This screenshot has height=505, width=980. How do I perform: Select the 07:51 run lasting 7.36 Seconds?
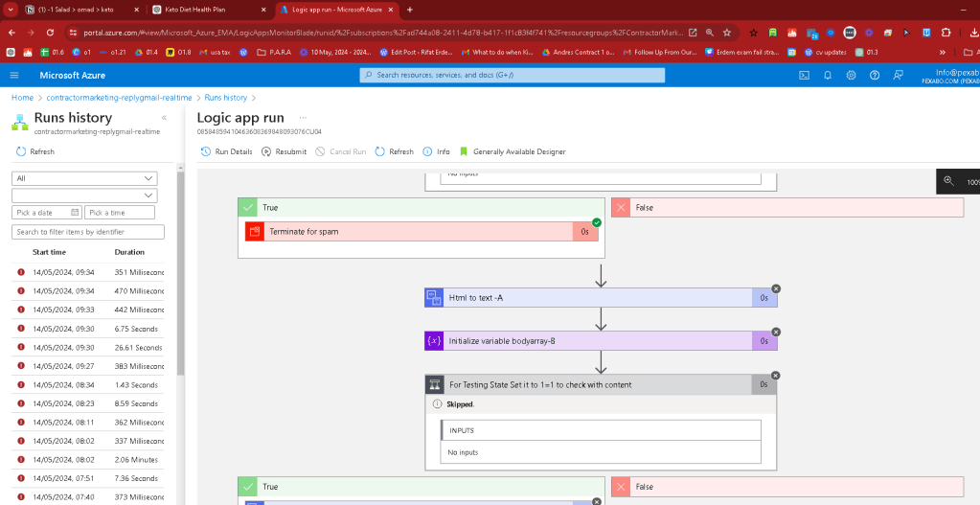88,479
